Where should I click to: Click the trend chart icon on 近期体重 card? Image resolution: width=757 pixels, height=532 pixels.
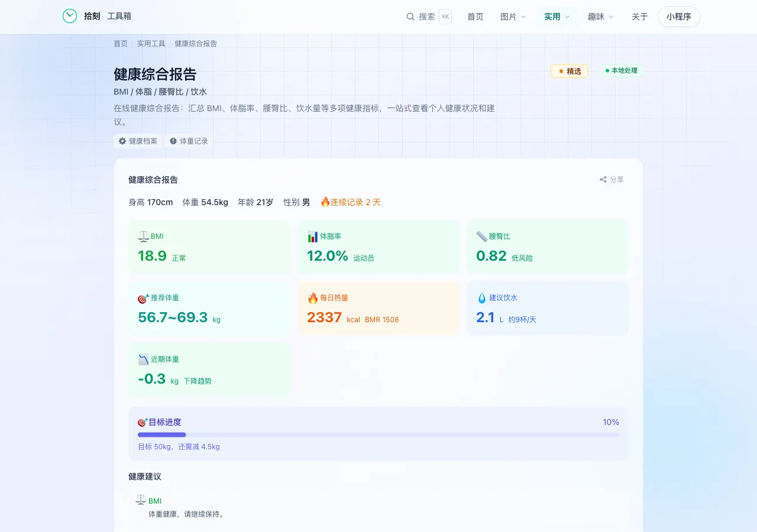tap(143, 359)
